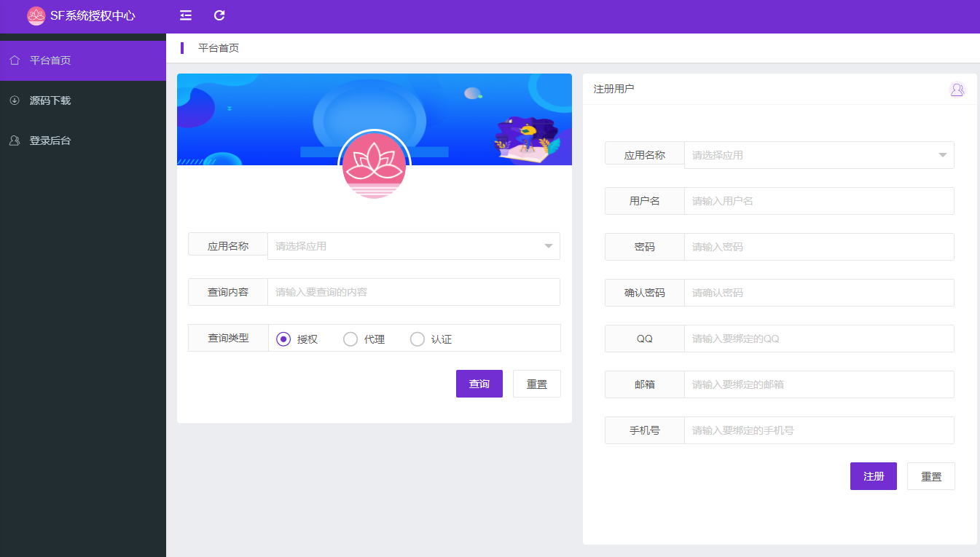Click the download icon beside 源码下载
Viewport: 980px width, 557px height.
15,100
